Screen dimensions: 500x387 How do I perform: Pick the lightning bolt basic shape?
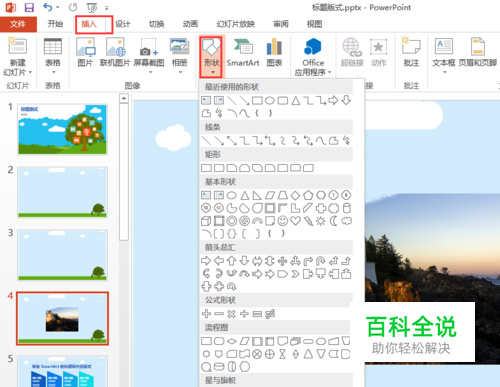tap(308, 221)
